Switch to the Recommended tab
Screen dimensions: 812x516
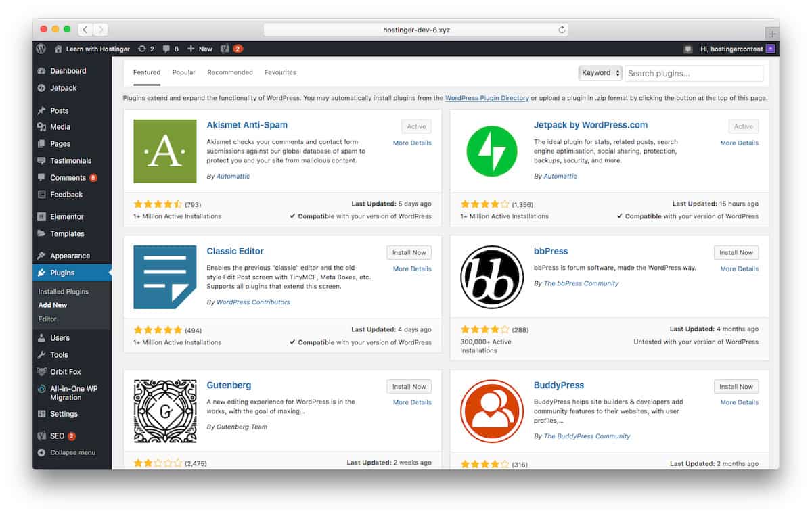click(x=230, y=72)
